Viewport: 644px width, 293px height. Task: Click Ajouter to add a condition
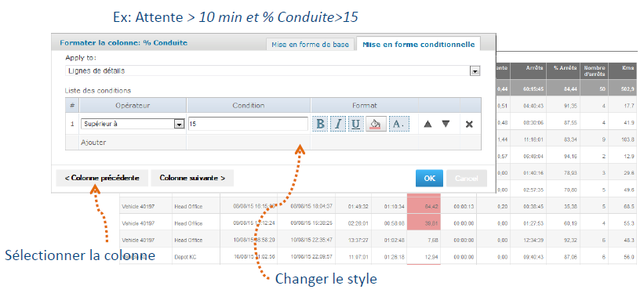pos(93,143)
